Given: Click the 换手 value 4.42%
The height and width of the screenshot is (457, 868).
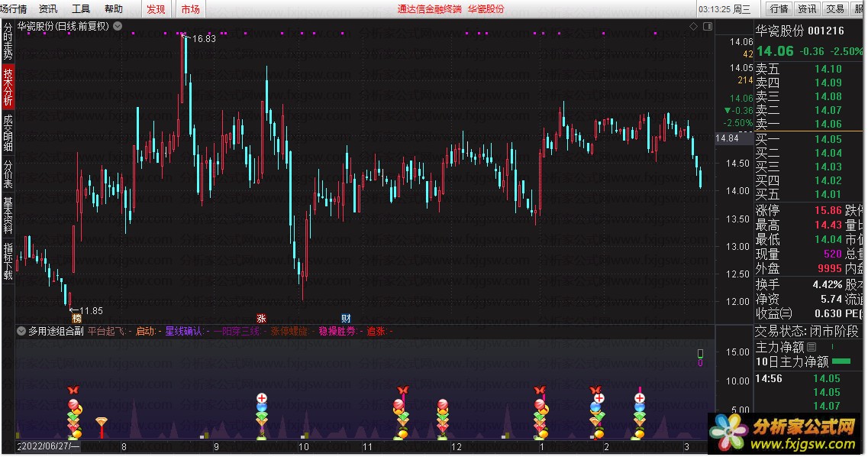Looking at the screenshot, I should tap(827, 285).
